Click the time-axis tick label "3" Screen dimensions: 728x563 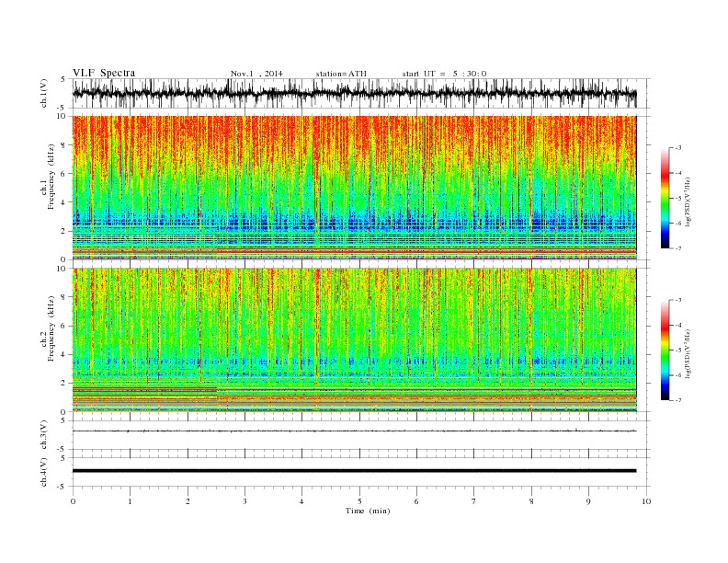click(x=245, y=501)
